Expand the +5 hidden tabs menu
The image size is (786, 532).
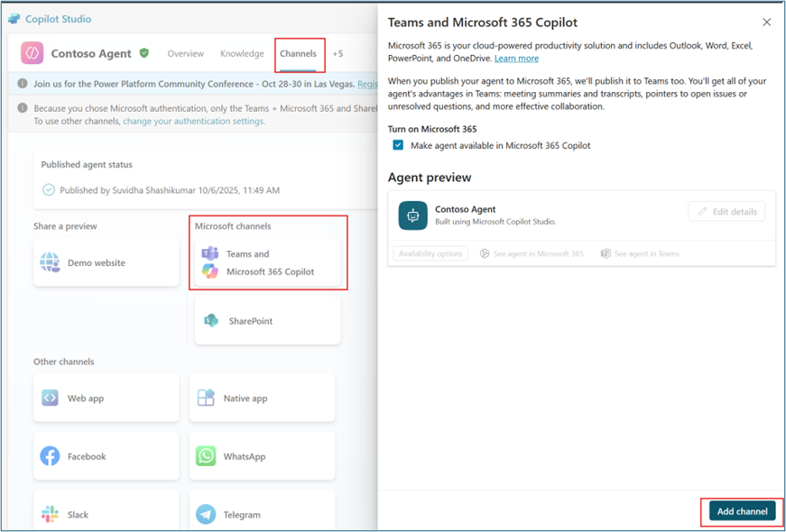click(x=338, y=53)
